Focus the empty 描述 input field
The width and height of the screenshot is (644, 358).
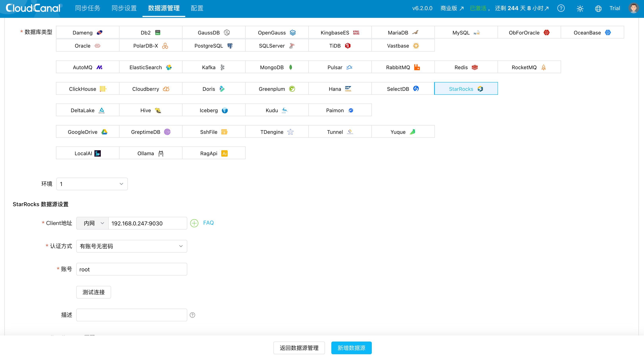[132, 315]
